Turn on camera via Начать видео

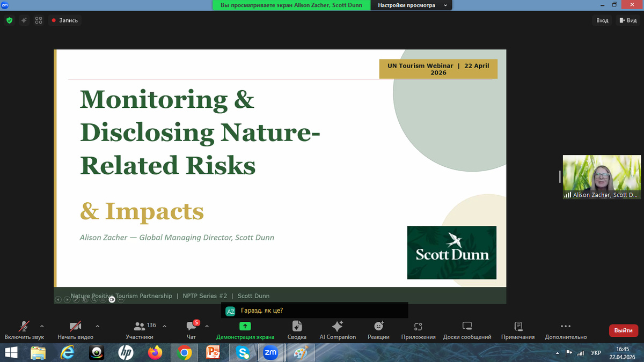pyautogui.click(x=75, y=330)
